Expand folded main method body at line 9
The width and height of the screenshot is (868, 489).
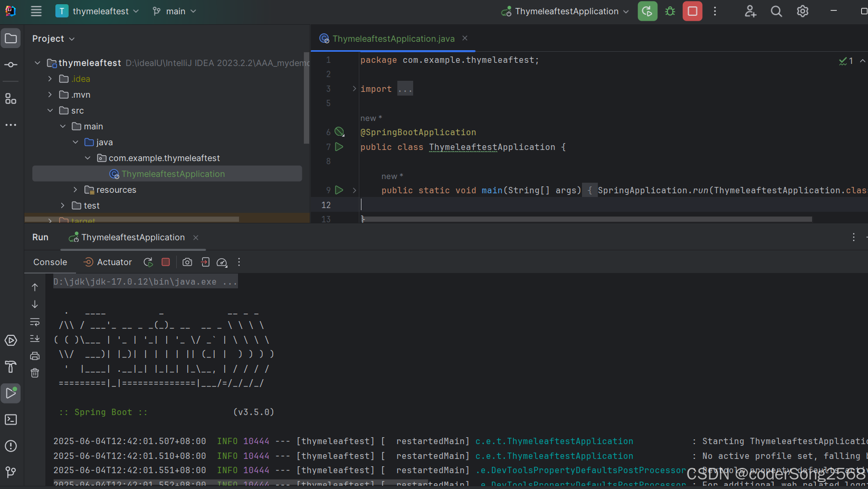355,190
